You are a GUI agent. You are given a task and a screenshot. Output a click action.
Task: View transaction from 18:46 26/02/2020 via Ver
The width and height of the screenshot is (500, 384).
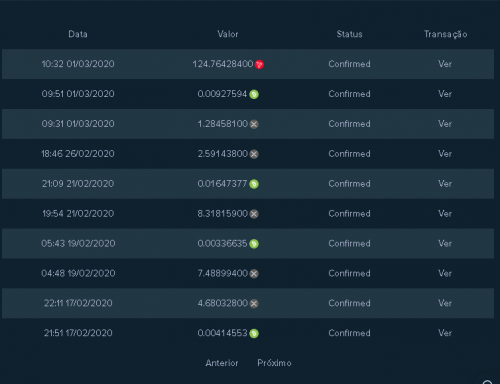pyautogui.click(x=445, y=154)
